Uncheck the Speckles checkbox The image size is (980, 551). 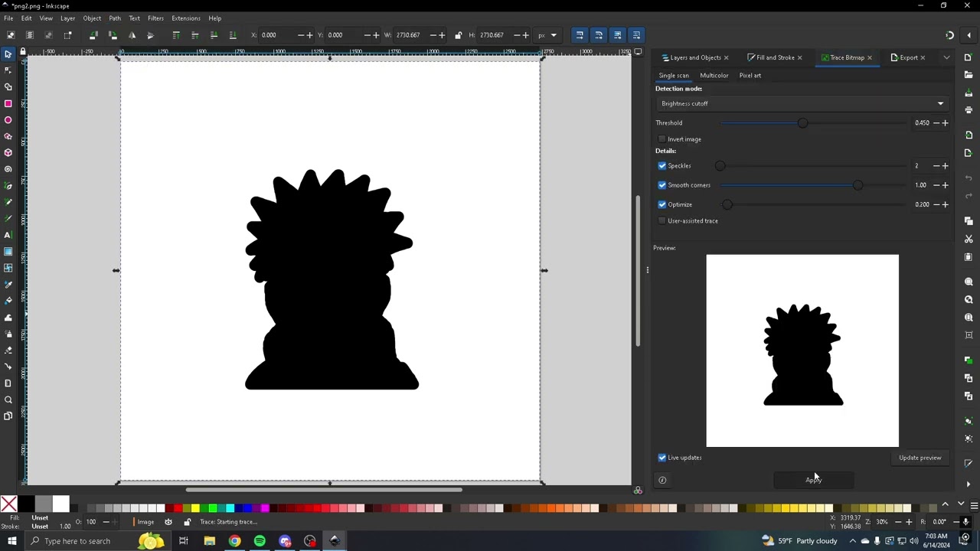[x=662, y=165]
